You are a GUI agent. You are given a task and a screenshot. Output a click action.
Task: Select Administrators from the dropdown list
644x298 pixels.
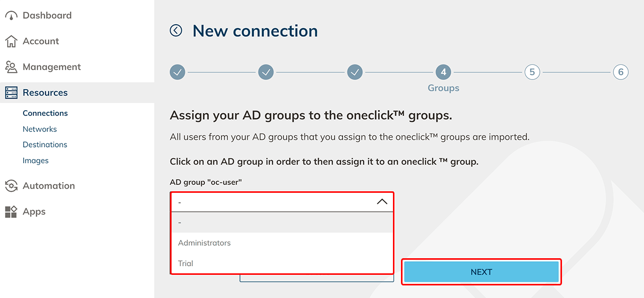tap(204, 243)
